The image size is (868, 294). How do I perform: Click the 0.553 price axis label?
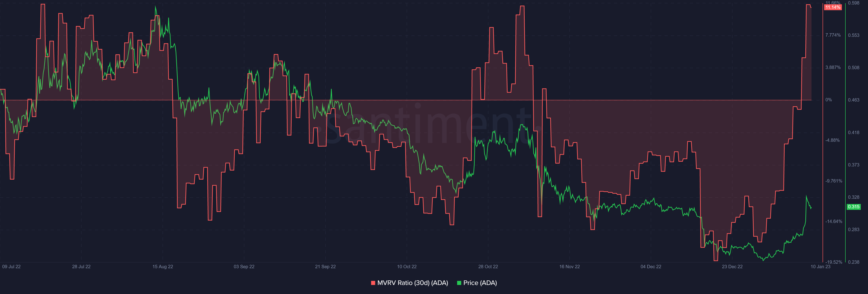(x=854, y=35)
